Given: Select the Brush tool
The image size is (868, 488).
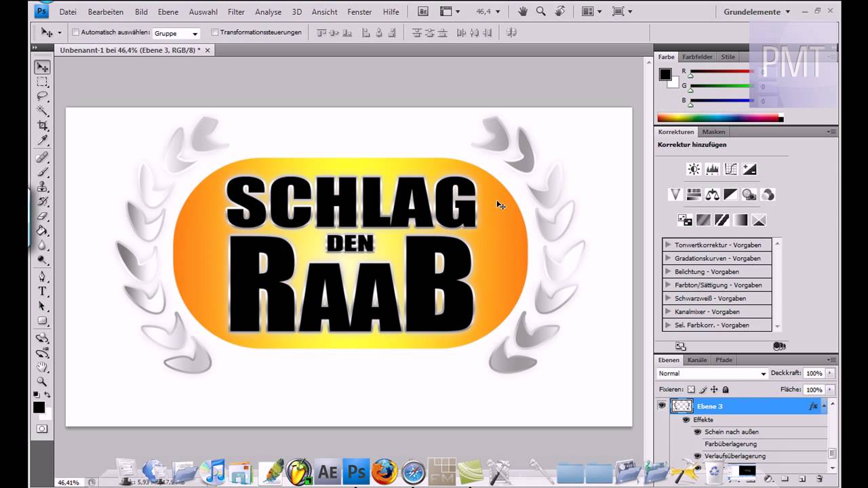Looking at the screenshot, I should pos(43,172).
